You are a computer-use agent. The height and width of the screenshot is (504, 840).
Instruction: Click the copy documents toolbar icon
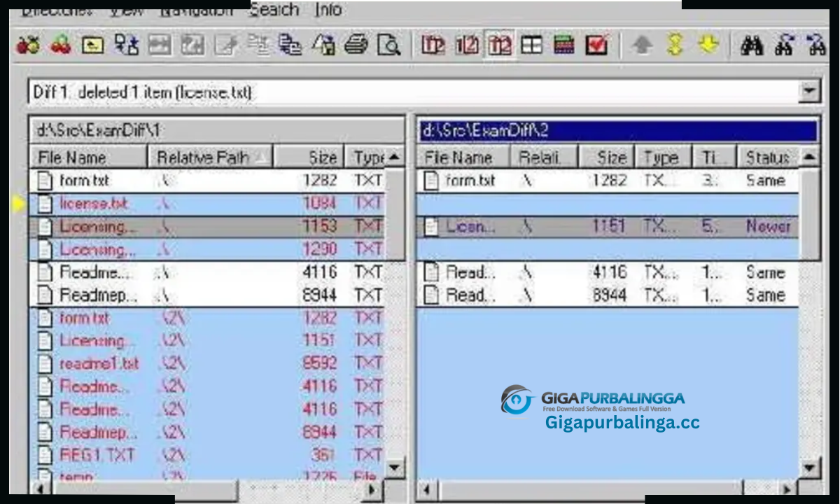click(x=290, y=45)
